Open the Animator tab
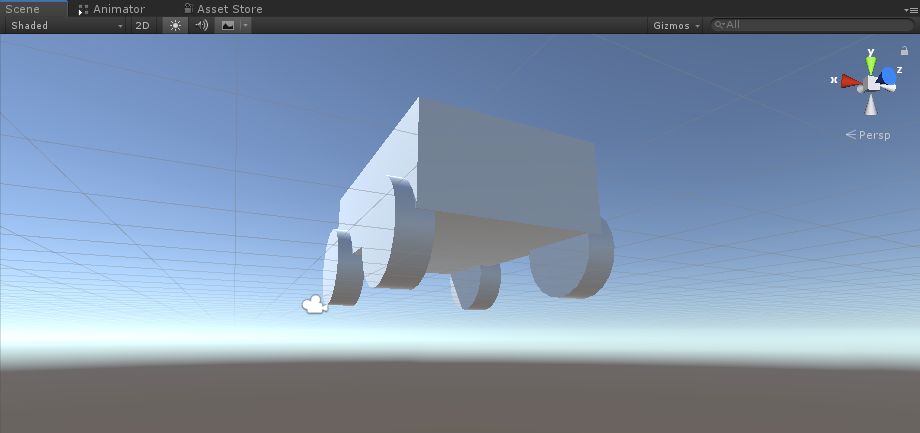 (x=111, y=9)
